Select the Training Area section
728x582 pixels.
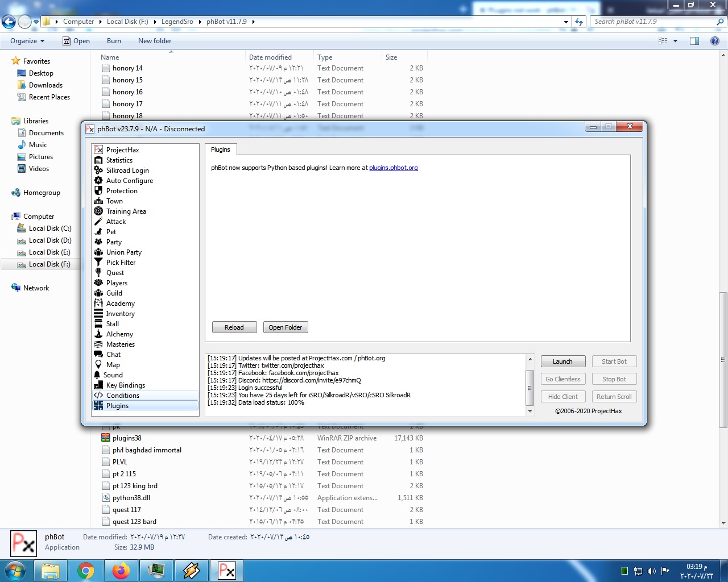[126, 211]
